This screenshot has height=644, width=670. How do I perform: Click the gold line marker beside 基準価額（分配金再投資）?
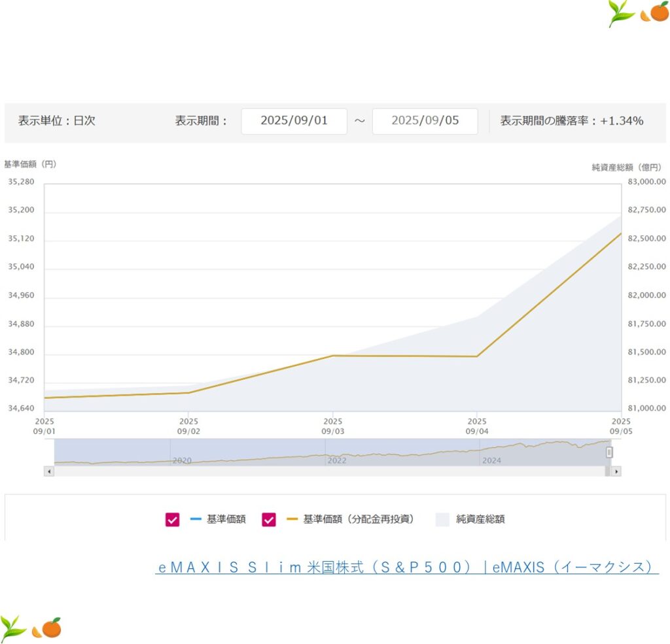pos(292,520)
